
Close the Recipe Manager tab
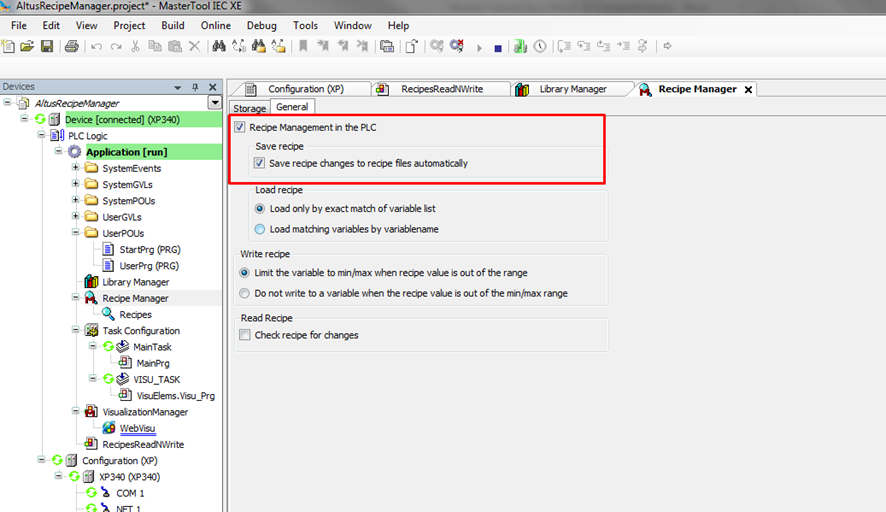[748, 90]
